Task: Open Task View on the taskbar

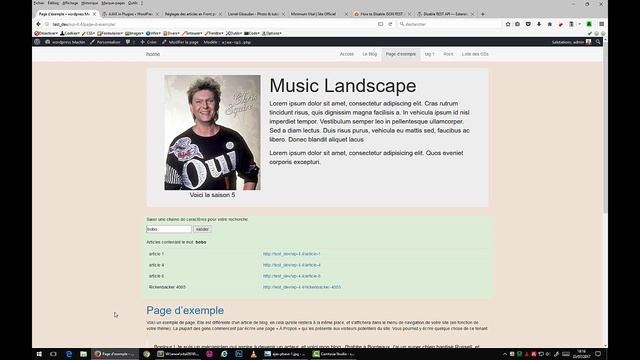Action: click(x=53, y=354)
